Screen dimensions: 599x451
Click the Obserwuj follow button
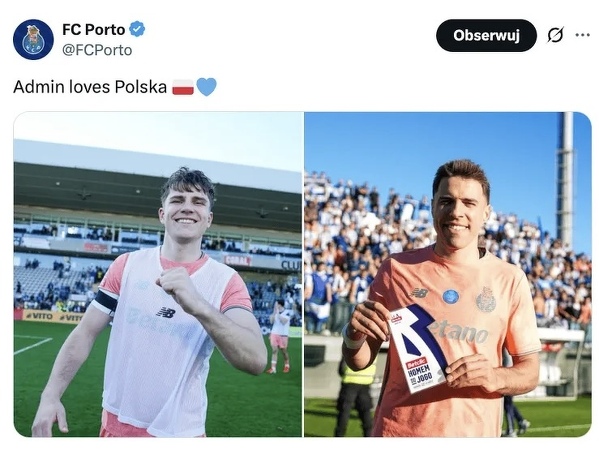(x=486, y=36)
